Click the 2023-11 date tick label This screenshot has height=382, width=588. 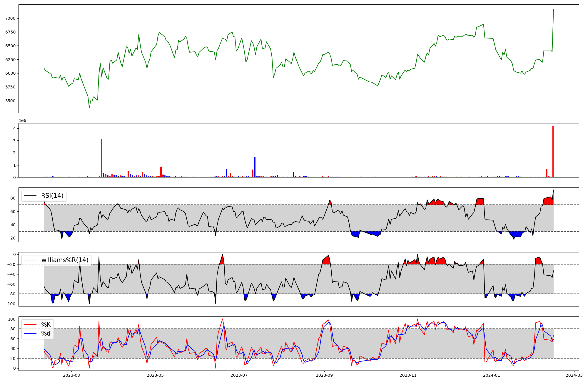(x=408, y=375)
